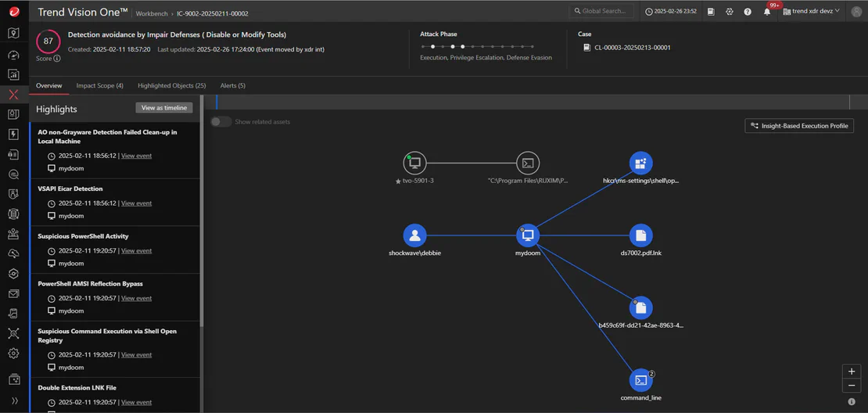The image size is (868, 413).
Task: Click the Attack Phase progress indicator
Action: 477,46
